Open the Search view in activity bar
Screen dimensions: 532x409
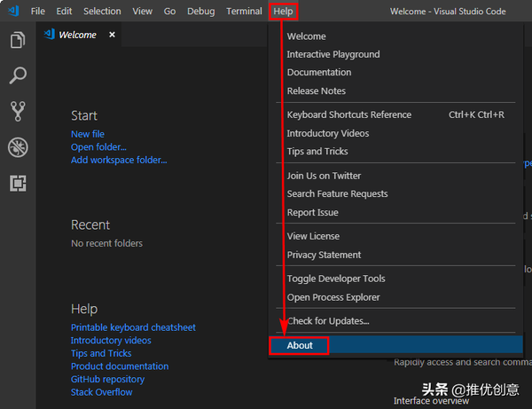[x=18, y=75]
